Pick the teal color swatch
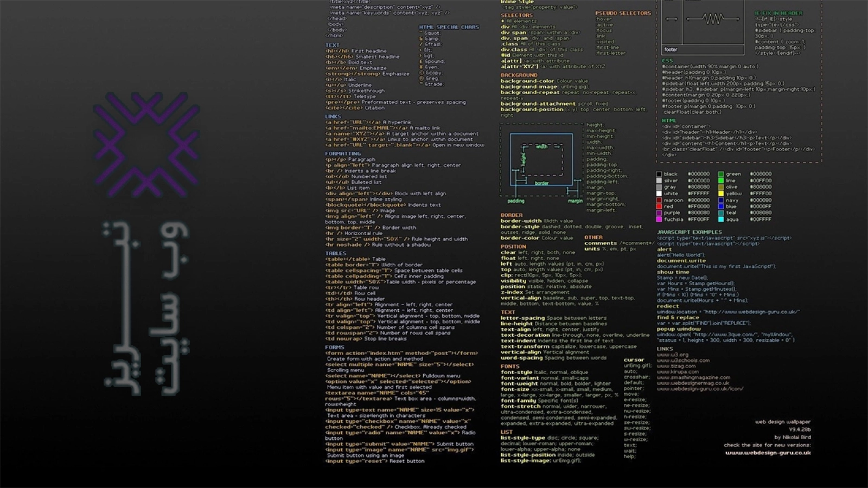Screen dimensions: 868x488 (x=721, y=213)
